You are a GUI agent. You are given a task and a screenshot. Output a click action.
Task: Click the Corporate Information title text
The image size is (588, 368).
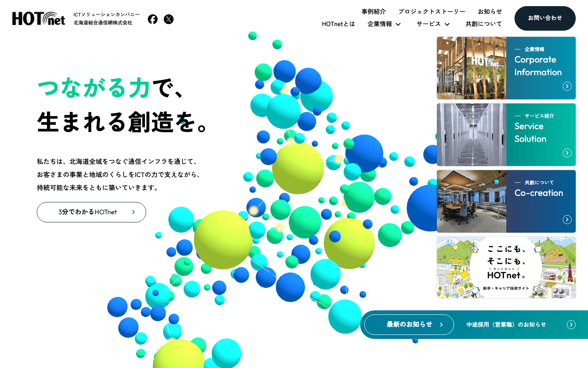click(538, 66)
